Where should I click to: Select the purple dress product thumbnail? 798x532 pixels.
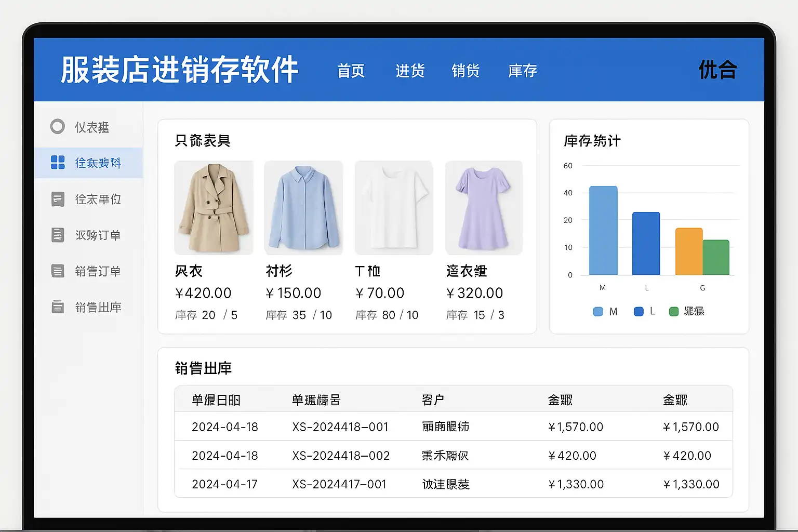coord(484,208)
